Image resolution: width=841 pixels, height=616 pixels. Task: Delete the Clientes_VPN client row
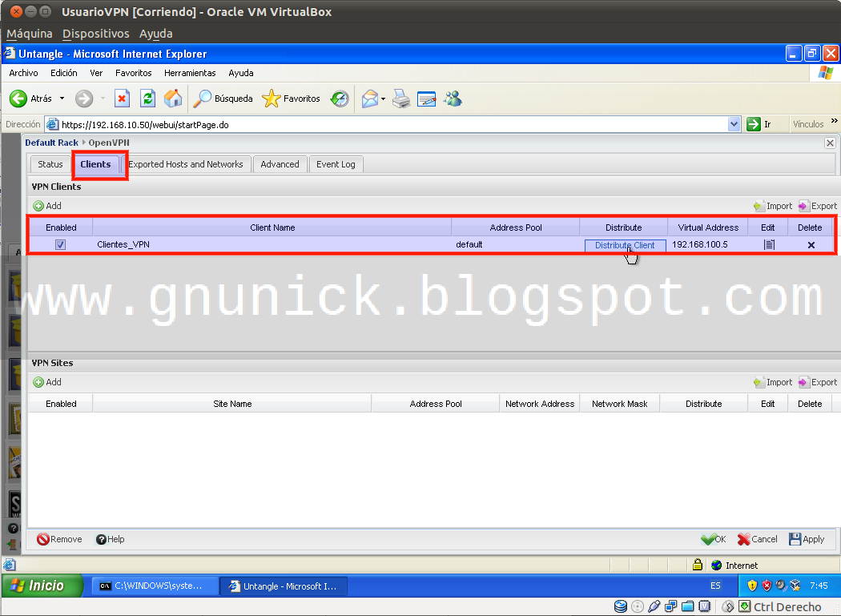pyautogui.click(x=811, y=244)
